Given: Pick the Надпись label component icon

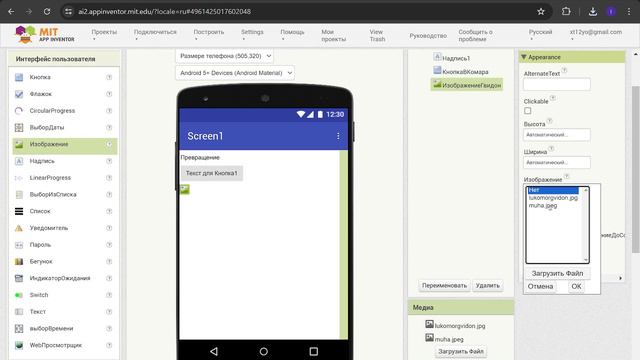Looking at the screenshot, I should click(19, 161).
